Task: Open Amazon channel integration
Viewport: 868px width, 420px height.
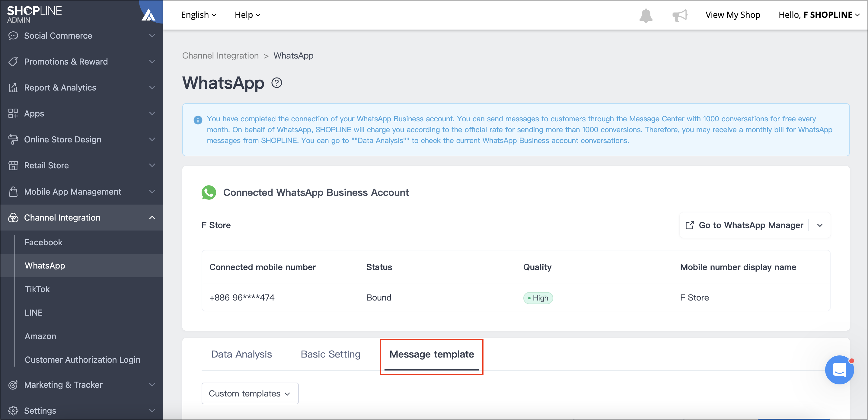Action: [x=40, y=336]
